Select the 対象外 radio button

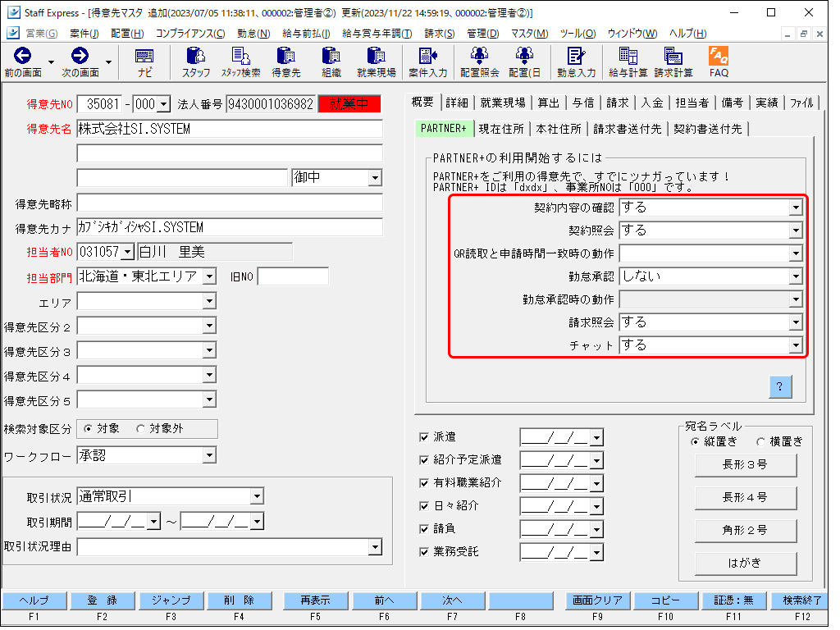tap(140, 428)
